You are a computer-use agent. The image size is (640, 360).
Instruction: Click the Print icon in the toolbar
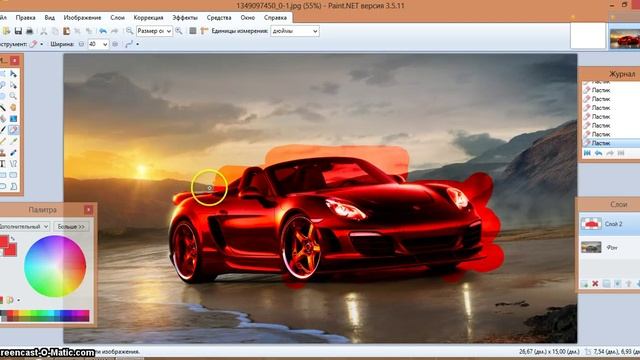point(29,31)
